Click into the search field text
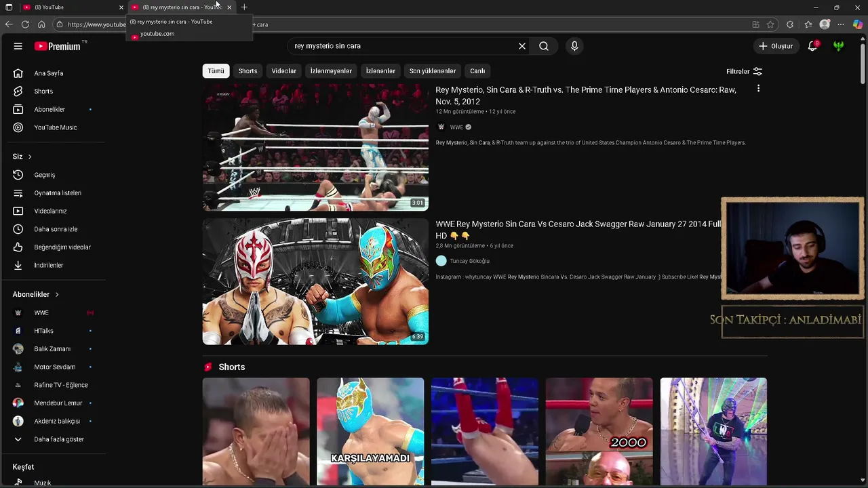 click(x=328, y=46)
